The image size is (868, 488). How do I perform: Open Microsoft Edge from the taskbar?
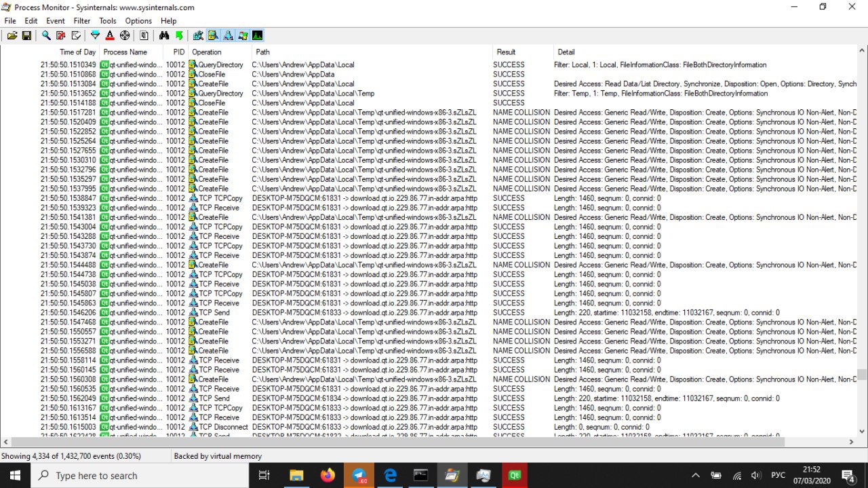pos(390,475)
